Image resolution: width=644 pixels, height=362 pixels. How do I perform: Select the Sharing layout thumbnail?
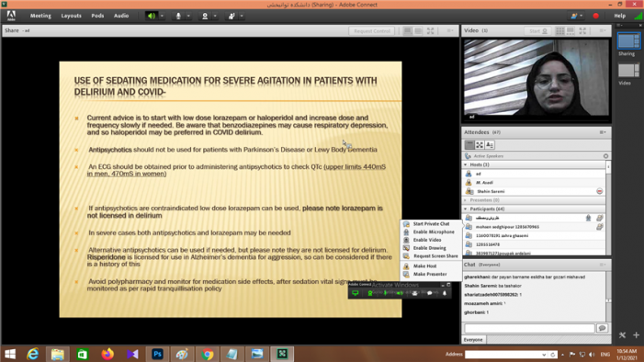628,41
